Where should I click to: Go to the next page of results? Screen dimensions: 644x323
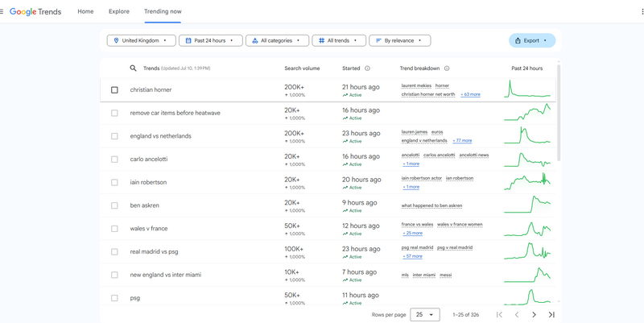coord(534,315)
